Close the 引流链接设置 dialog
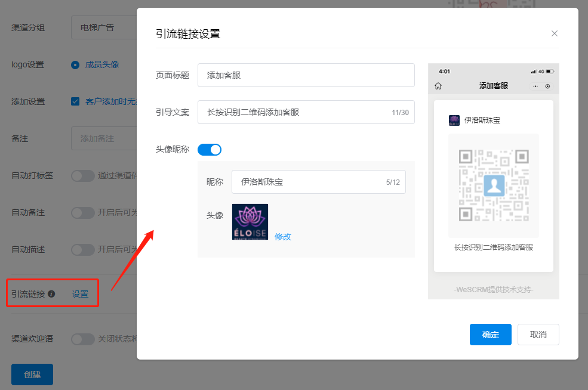 554,34
